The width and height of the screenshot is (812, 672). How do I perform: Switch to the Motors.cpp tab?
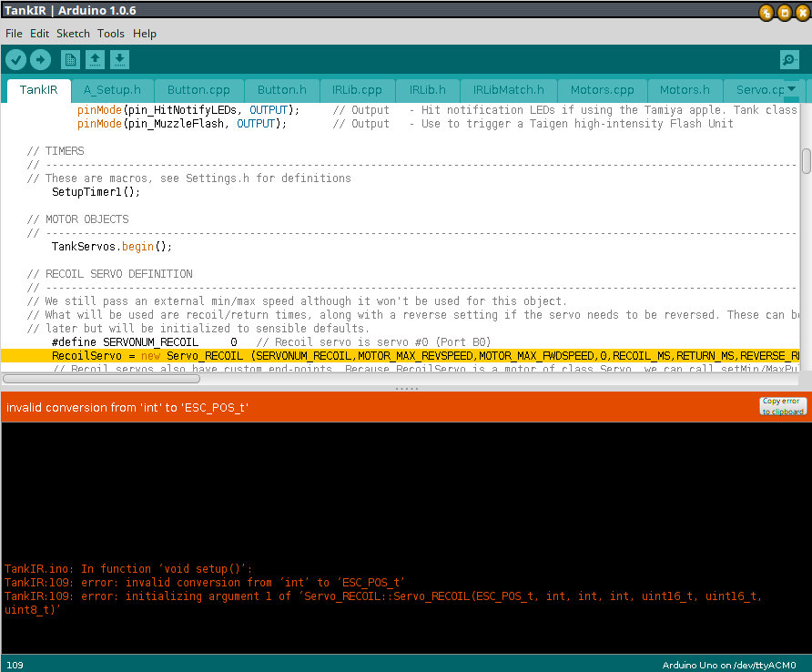point(603,90)
